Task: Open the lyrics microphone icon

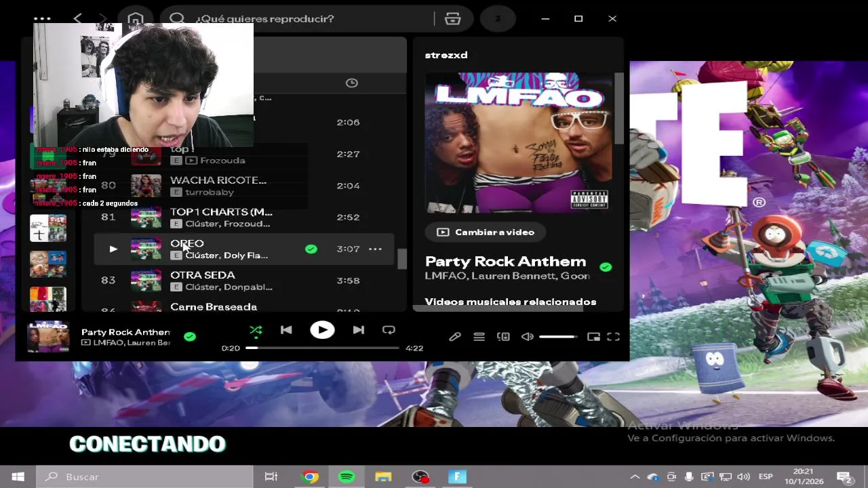Action: [x=455, y=337]
